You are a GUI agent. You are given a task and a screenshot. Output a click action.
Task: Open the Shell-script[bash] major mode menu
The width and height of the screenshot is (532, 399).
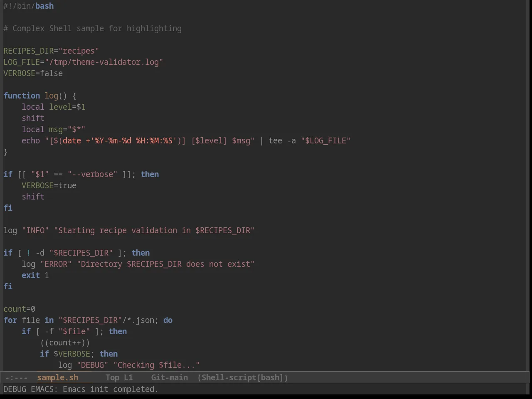coord(243,377)
